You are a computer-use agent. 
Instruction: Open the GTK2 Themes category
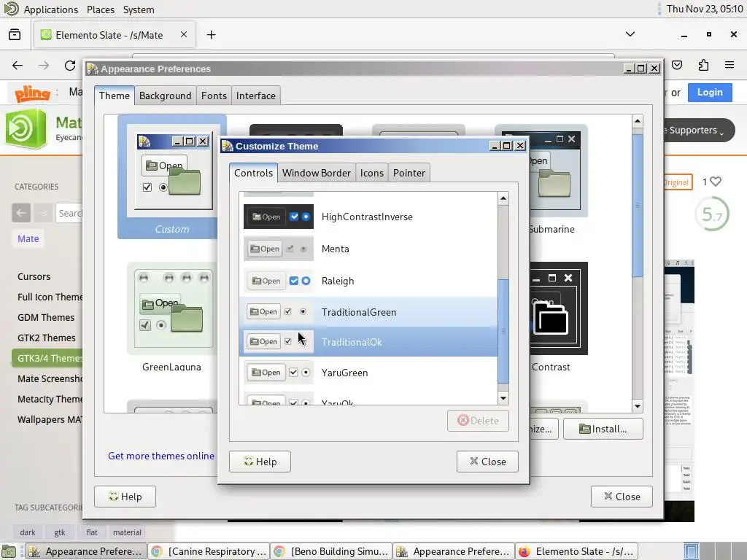pos(46,338)
